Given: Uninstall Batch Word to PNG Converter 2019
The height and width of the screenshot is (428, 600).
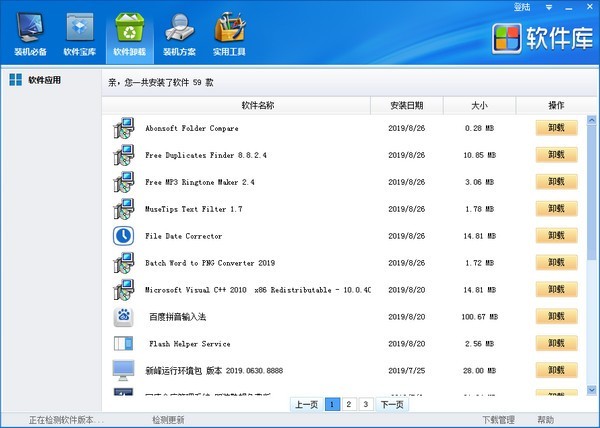Looking at the screenshot, I should [x=556, y=262].
